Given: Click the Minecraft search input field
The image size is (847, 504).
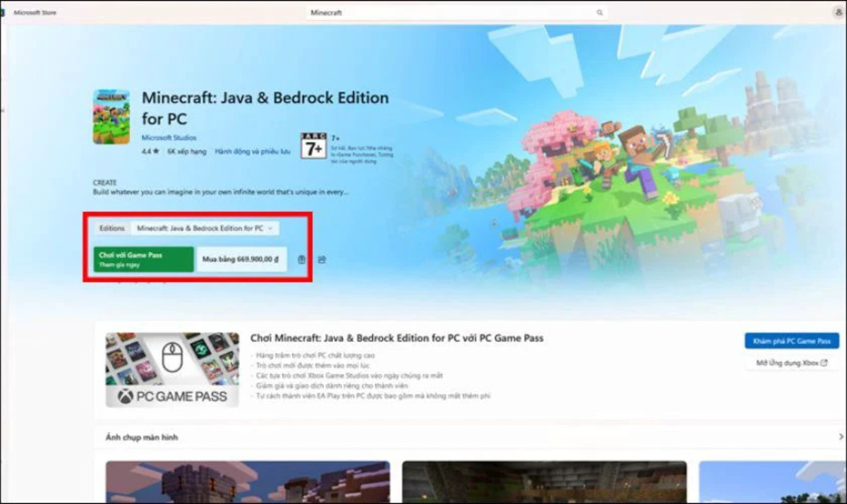Looking at the screenshot, I should [x=423, y=12].
